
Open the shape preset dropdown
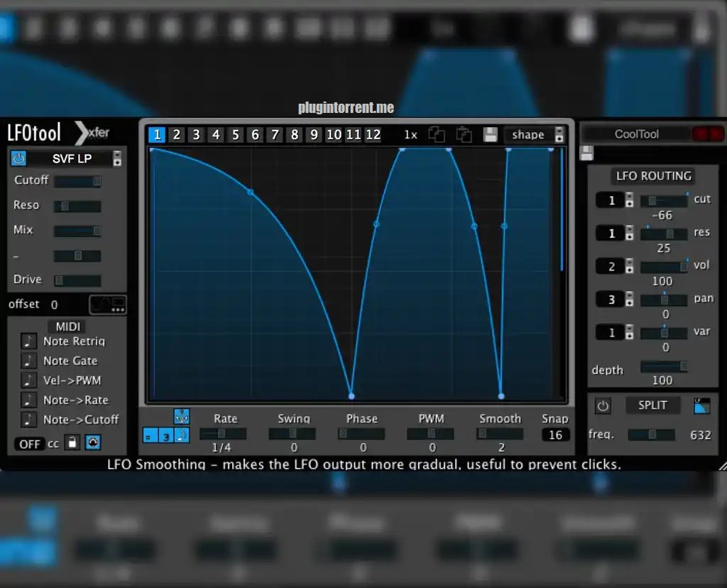point(559,135)
